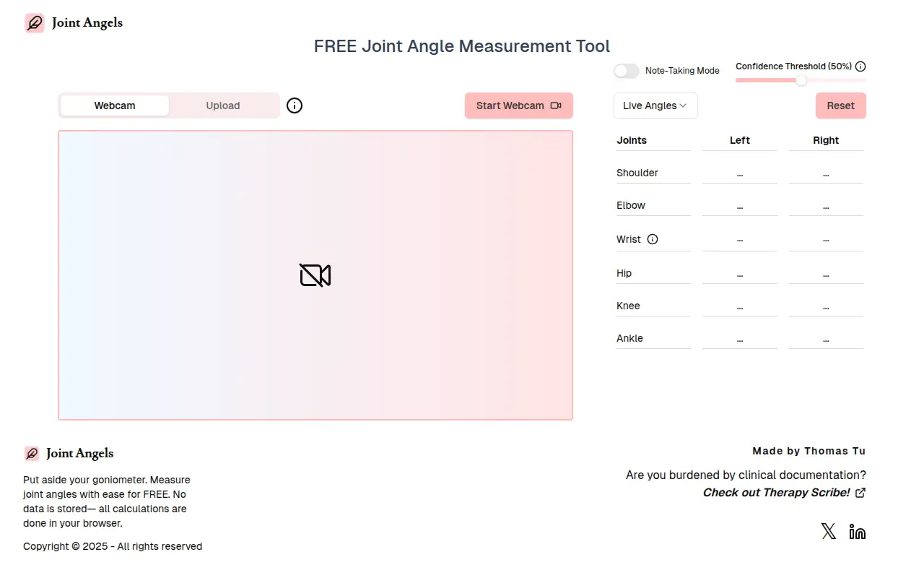Click the Hip joint row label
Viewport: 924px width, 578px height.
point(624,273)
